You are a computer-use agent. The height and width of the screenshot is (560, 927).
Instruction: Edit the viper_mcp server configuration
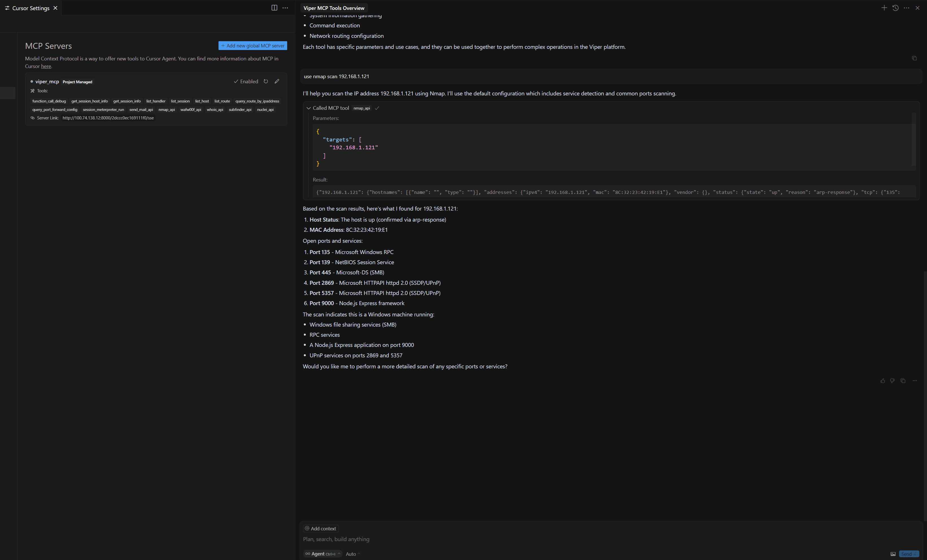tap(277, 81)
